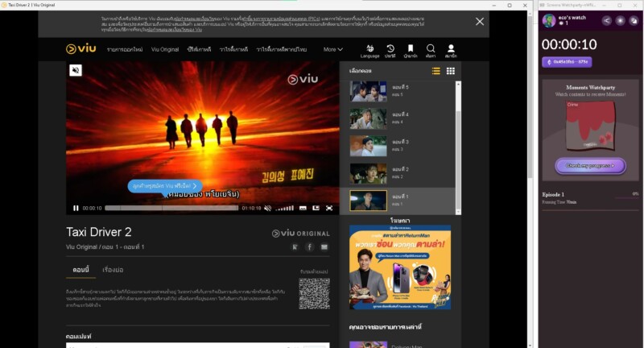Share via Facebook icon below title

click(310, 247)
